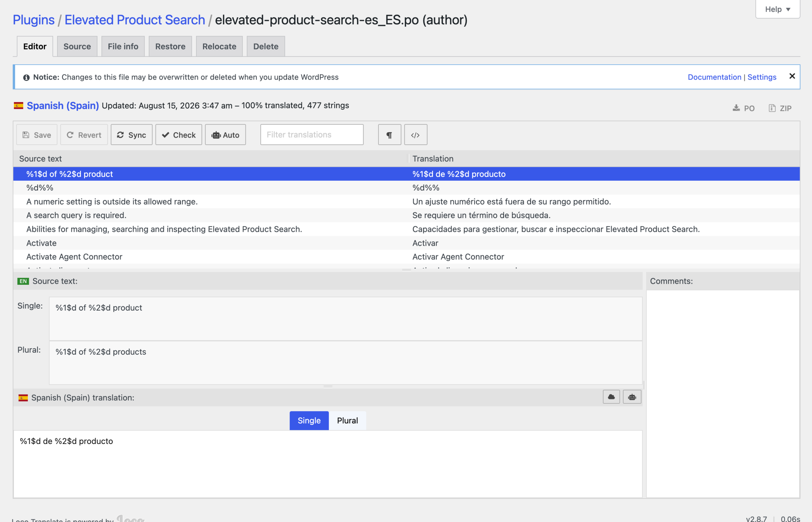This screenshot has width=812, height=522.
Task: Click the Plural source text box
Action: coord(345,363)
